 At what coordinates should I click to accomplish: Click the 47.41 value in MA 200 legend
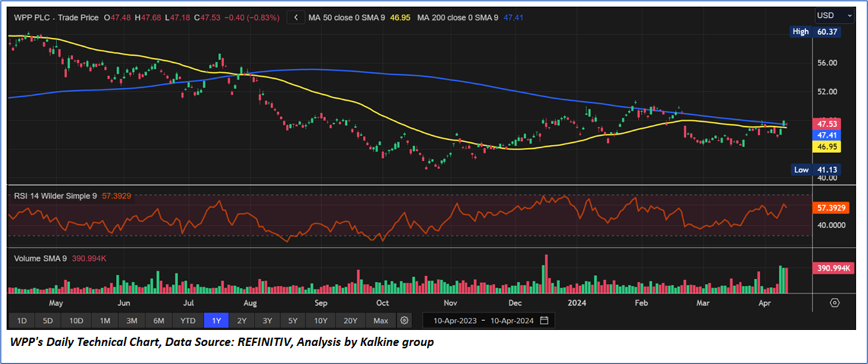click(x=513, y=18)
